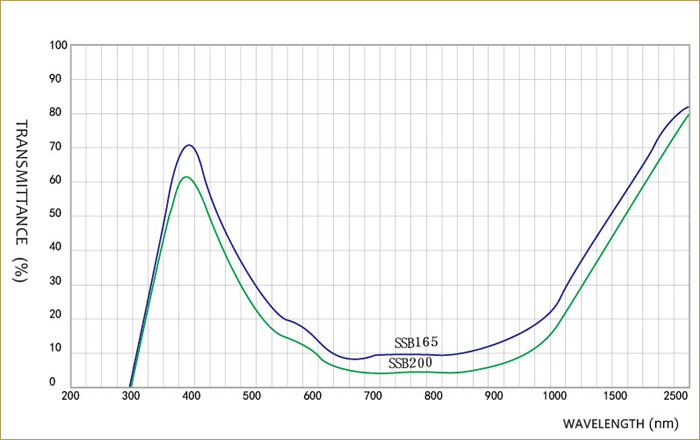700x440 pixels.
Task: Click the 800 wavelength tick label
Action: coord(433,396)
